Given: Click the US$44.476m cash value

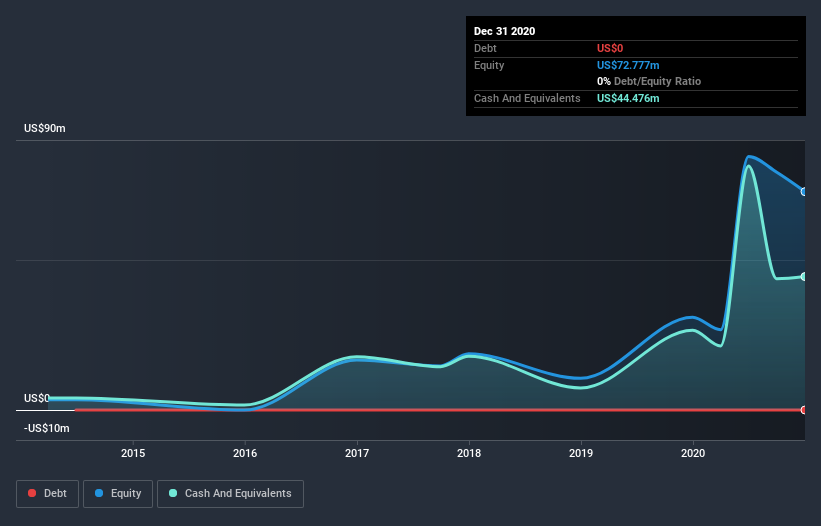Looking at the screenshot, I should click(x=628, y=98).
